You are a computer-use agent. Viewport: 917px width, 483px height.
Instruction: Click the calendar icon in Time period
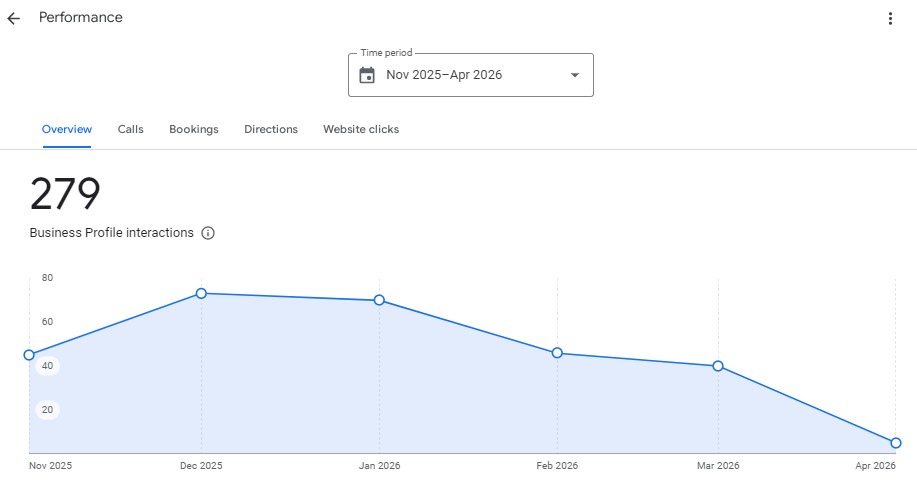tap(367, 75)
